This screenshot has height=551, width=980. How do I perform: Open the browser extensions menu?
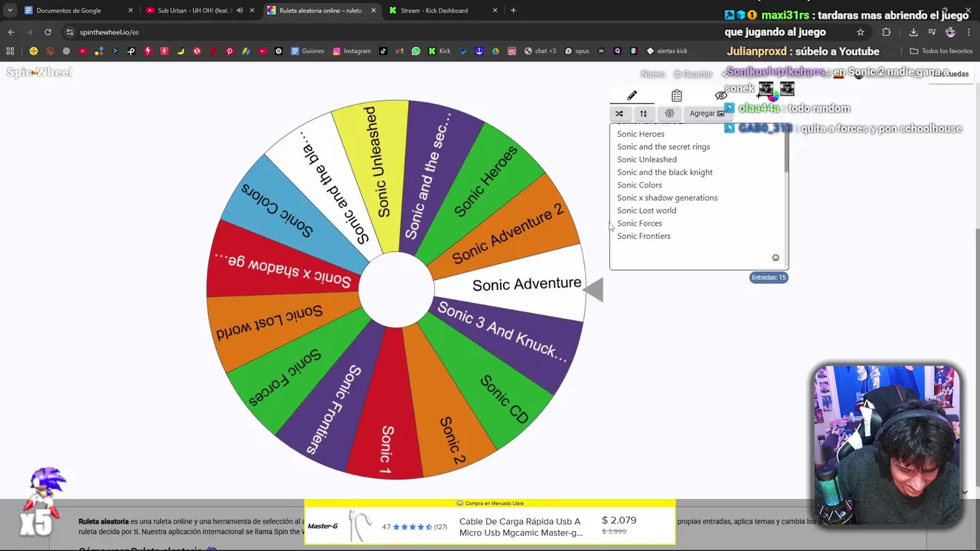click(x=887, y=32)
